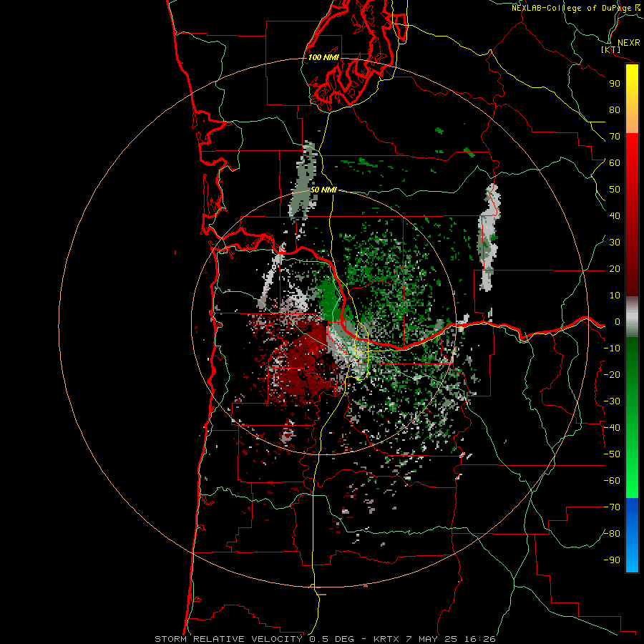Pick the orange segment of the color bar
Image resolution: width=644 pixels, height=644 pixels.
click(x=632, y=123)
